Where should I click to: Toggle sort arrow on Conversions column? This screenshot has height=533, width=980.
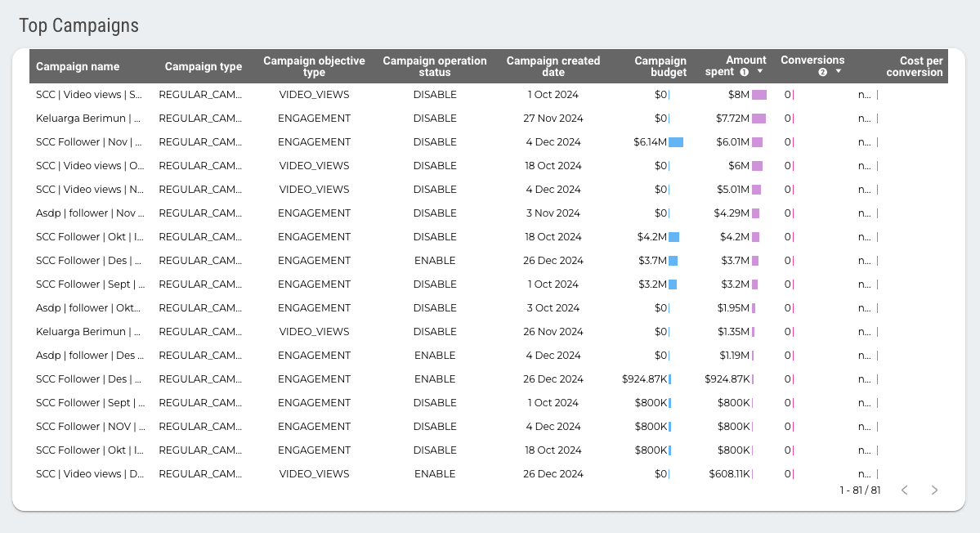838,72
